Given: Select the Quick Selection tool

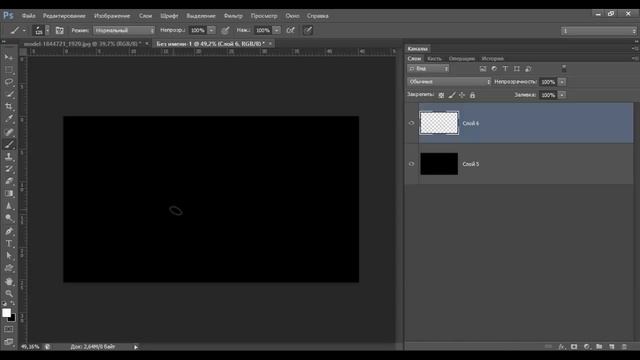Looking at the screenshot, I should [9, 94].
